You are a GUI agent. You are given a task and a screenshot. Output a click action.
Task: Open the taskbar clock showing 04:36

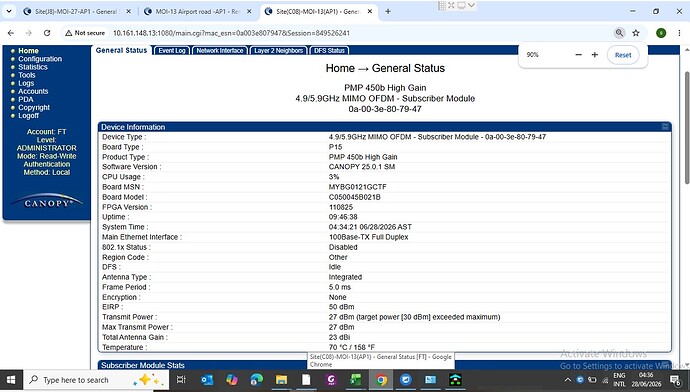pos(646,380)
